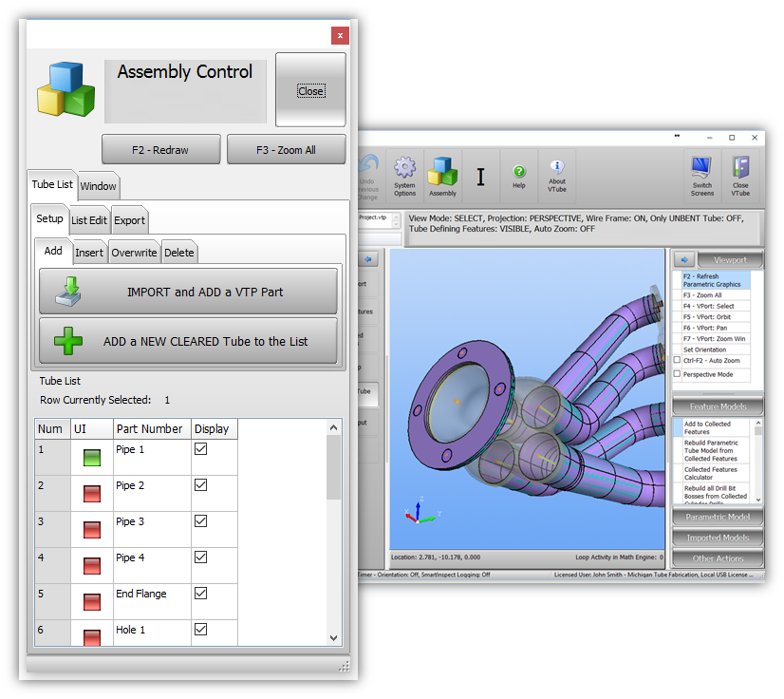This screenshot has height=699, width=784.
Task: Expand the Feature Models panel
Action: 718,406
